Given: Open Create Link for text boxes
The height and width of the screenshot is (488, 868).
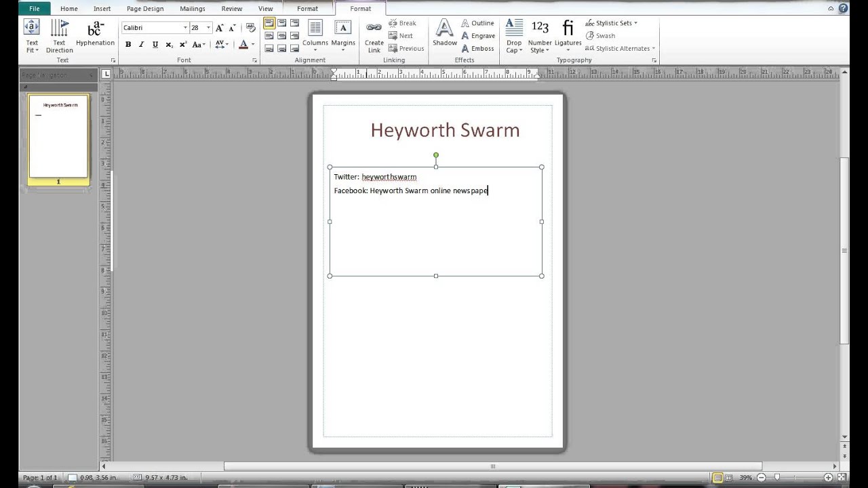Looking at the screenshot, I should click(x=374, y=37).
